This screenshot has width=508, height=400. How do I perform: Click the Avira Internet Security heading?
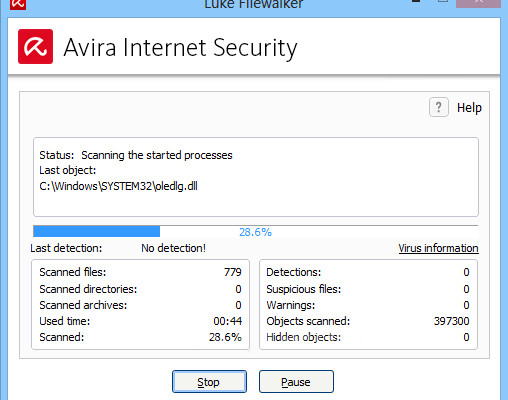click(180, 48)
